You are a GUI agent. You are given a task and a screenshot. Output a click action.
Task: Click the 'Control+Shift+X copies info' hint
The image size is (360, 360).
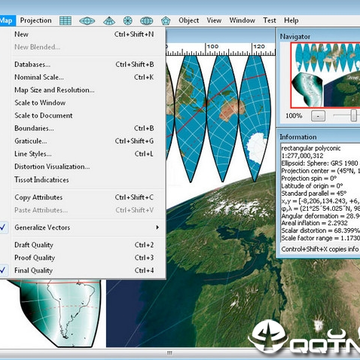[x=320, y=249]
